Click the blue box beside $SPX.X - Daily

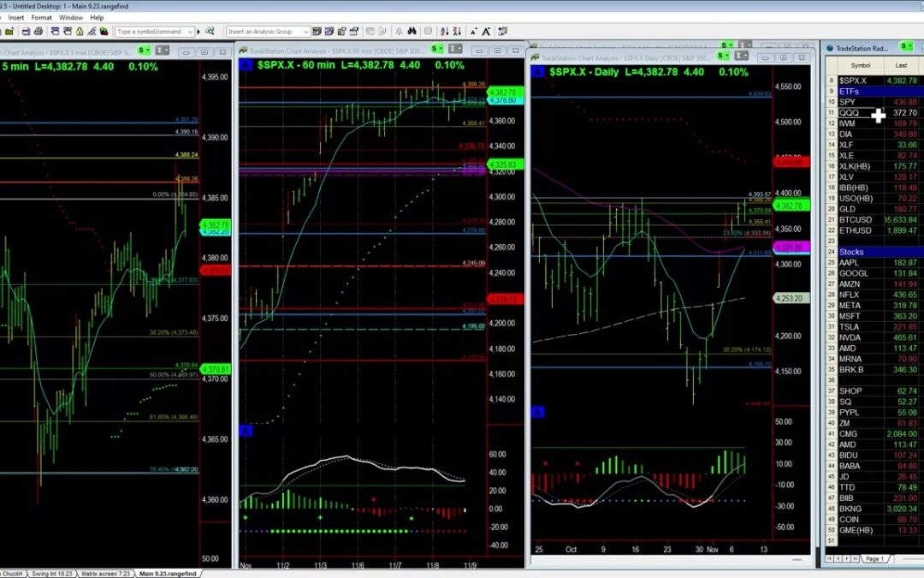pyautogui.click(x=537, y=72)
